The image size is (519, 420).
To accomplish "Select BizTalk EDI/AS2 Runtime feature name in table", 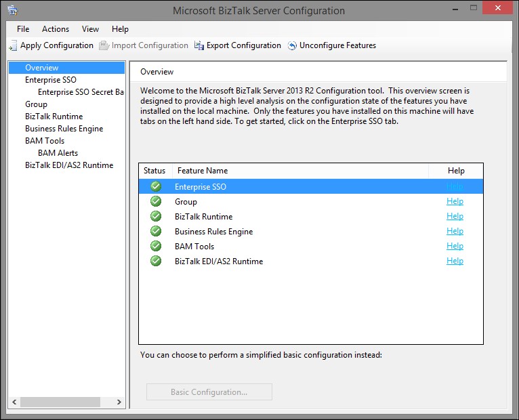I will pos(219,261).
